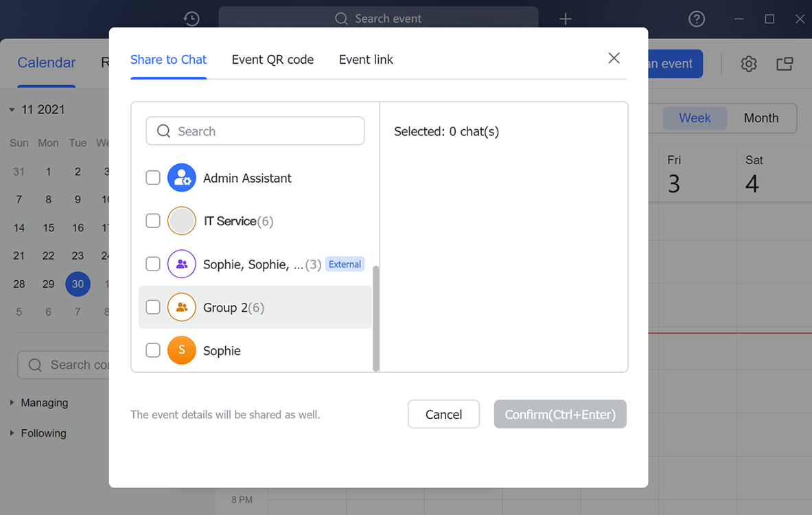
Task: Click the pop-out window icon
Action: (x=785, y=64)
